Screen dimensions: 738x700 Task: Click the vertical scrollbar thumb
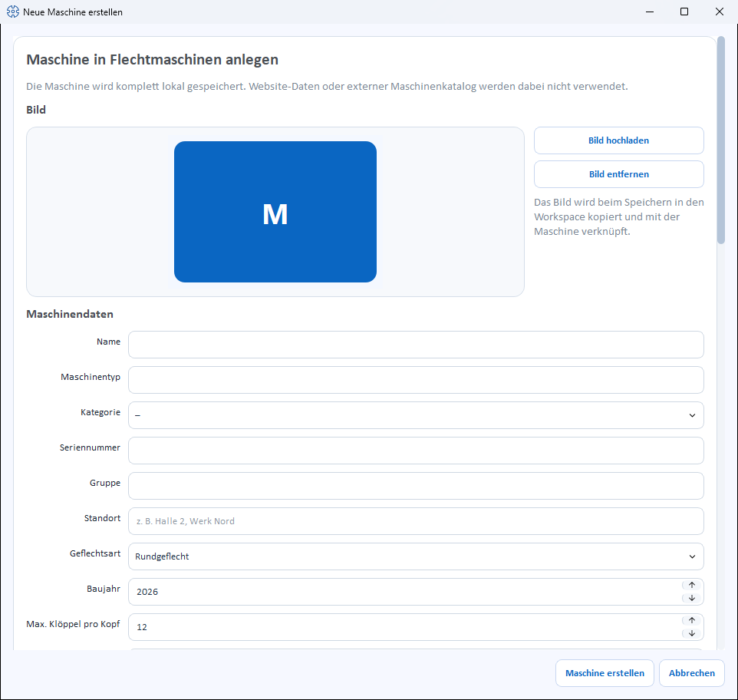(721, 140)
